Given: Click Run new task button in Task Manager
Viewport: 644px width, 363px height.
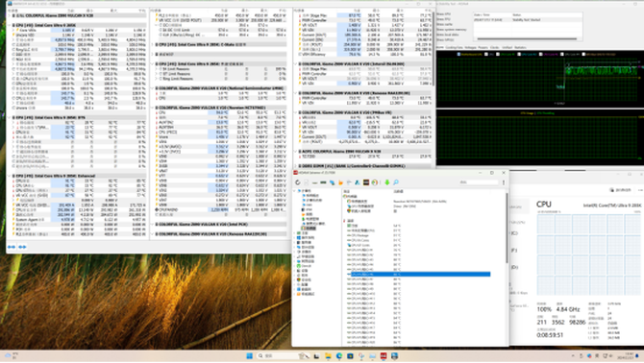Looking at the screenshot, I should (621, 190).
